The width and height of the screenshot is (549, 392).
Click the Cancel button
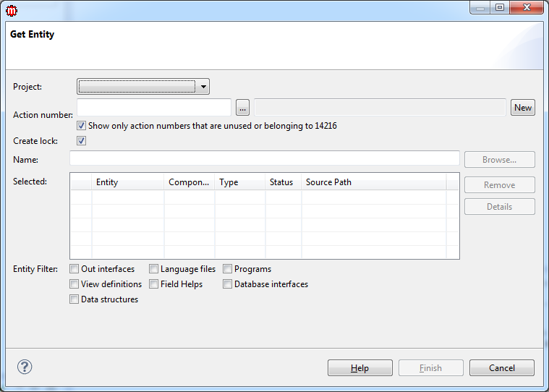coord(501,368)
